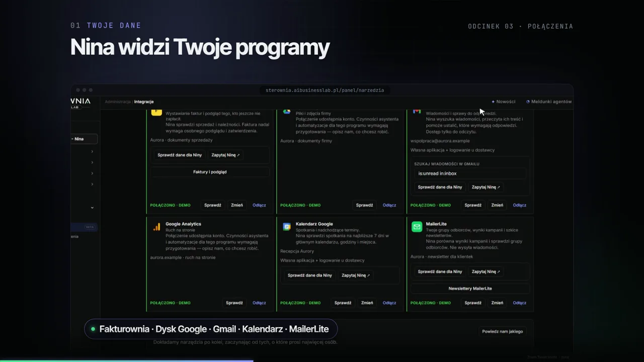Click Sprawdź in the Gmail card footer
Screen dimensions: 644x362
[473, 205]
